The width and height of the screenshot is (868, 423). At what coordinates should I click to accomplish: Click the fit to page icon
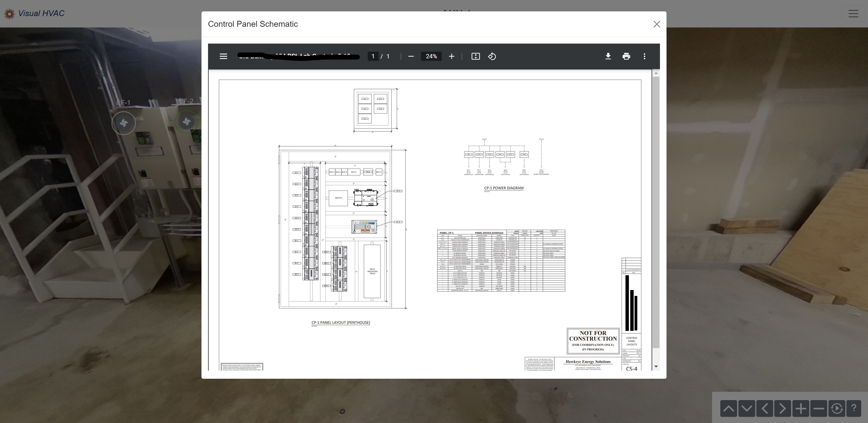point(476,56)
